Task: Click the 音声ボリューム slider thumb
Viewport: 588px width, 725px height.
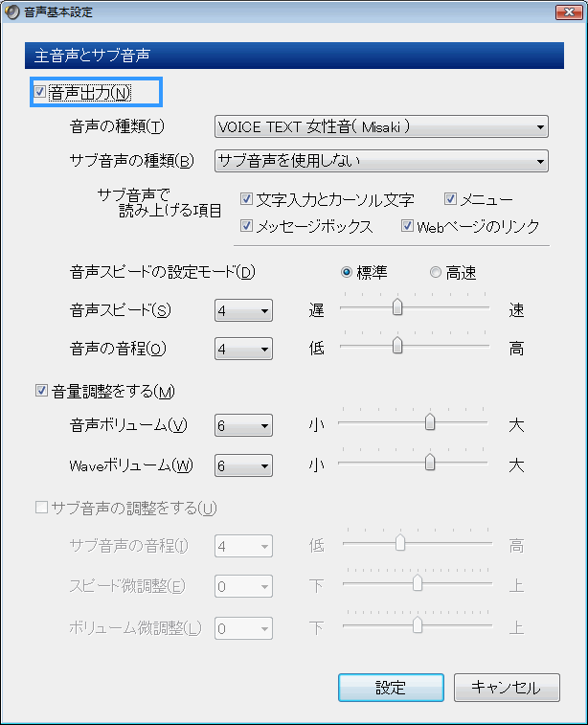Action: 430,422
